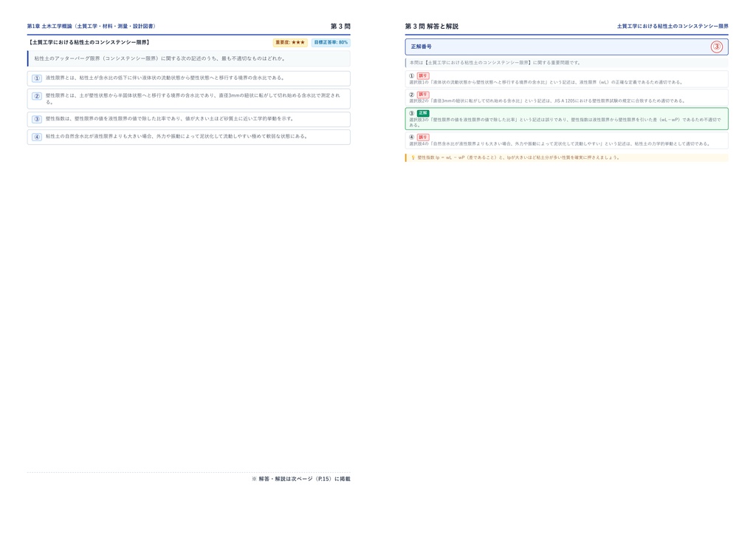
Task: Click the ③ number badge in the question list
Action: click(x=37, y=119)
